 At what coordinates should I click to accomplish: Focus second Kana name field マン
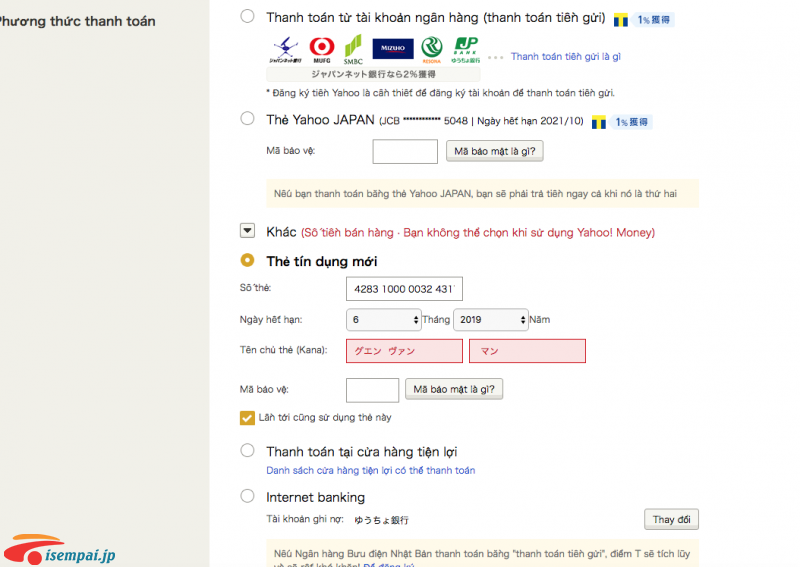tap(527, 351)
